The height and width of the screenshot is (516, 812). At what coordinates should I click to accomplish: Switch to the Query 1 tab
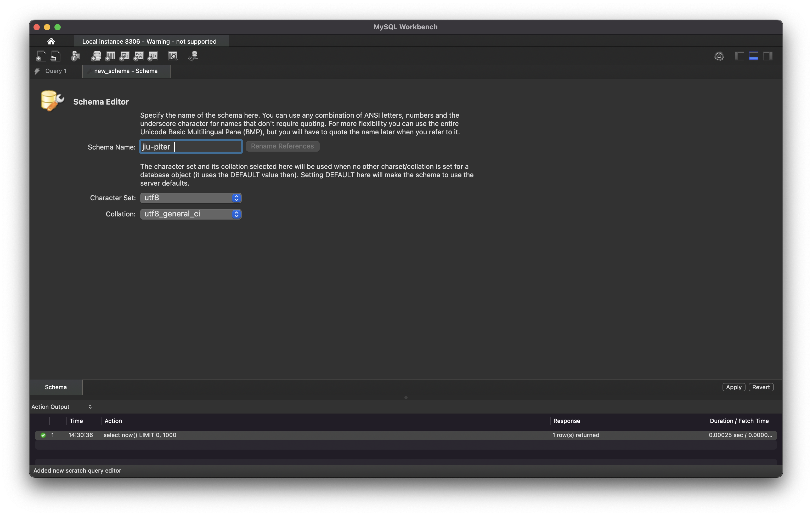pos(56,71)
